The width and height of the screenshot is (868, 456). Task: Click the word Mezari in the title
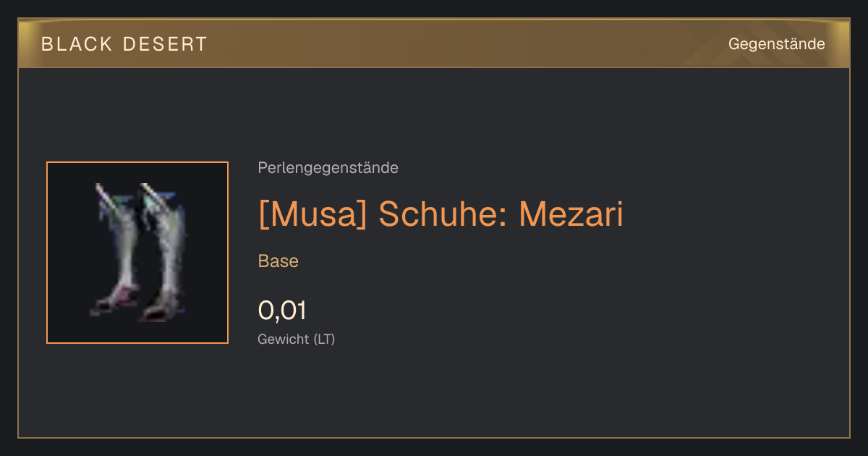(x=571, y=214)
